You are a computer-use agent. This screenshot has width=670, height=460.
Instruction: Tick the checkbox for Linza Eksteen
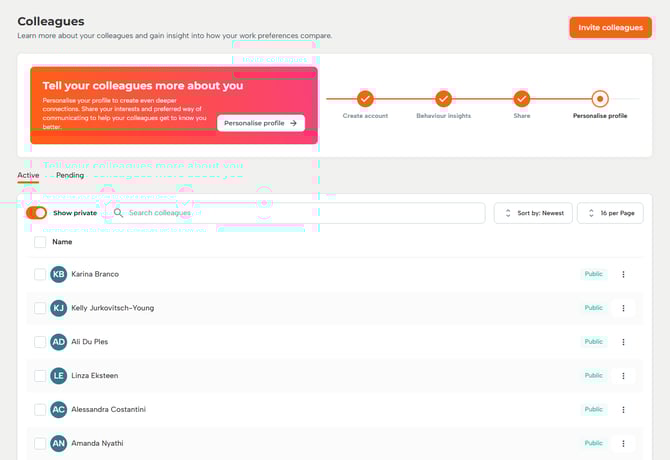[40, 376]
